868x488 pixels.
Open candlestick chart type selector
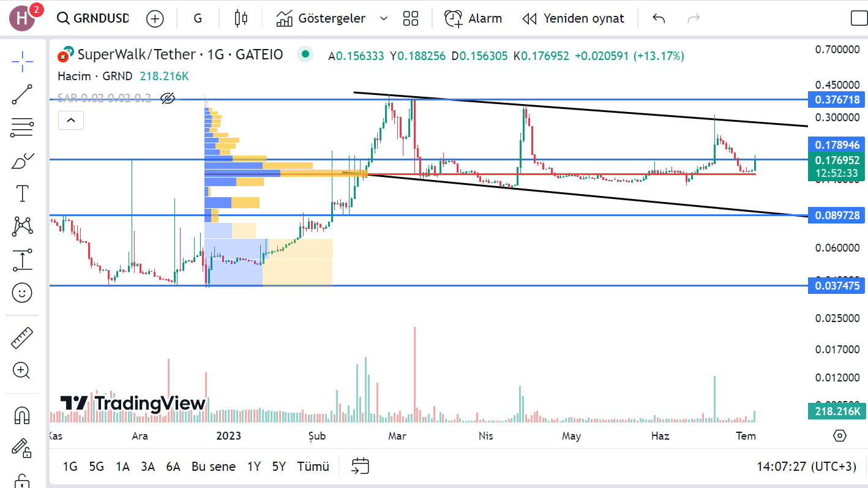click(241, 18)
